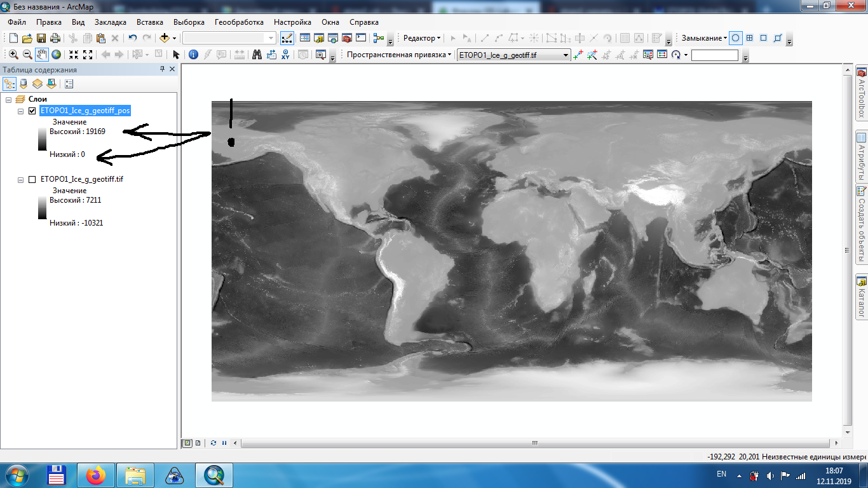Click the grayscale ramp of ETOPO1_Ice_g_geotiff.tif
Screen dimensions: 868x488
(x=42, y=208)
